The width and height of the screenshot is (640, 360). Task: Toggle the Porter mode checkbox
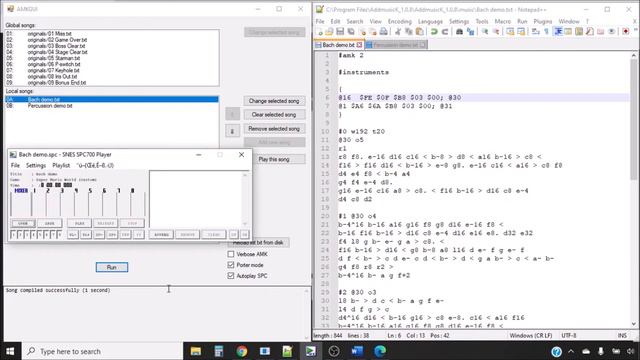coord(231,265)
